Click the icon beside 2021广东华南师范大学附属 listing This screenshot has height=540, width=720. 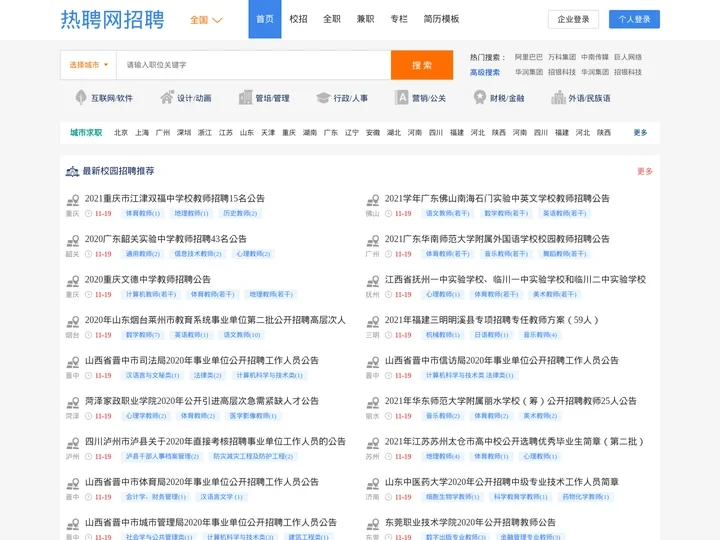click(373, 241)
